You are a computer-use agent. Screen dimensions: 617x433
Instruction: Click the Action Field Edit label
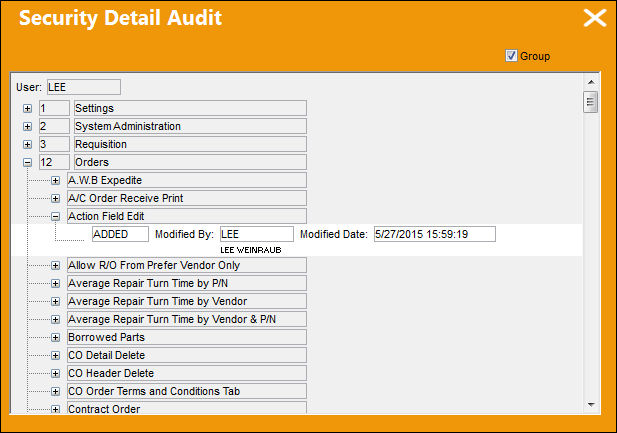(187, 216)
